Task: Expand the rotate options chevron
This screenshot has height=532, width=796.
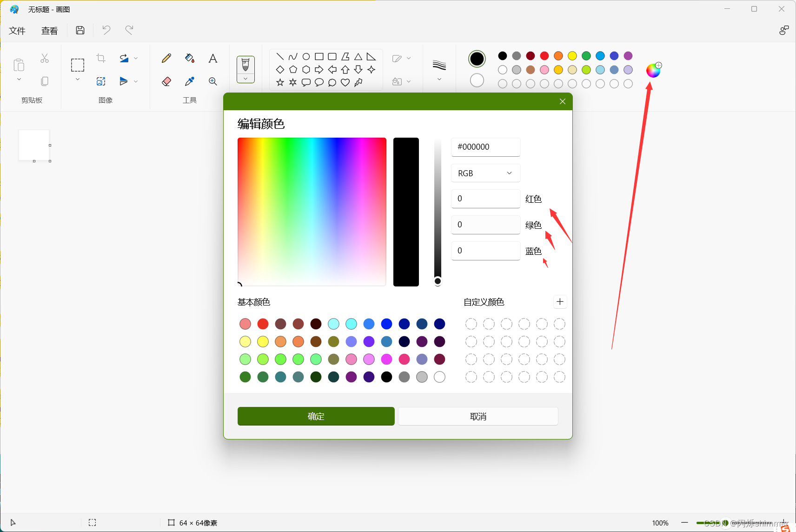Action: click(136, 58)
